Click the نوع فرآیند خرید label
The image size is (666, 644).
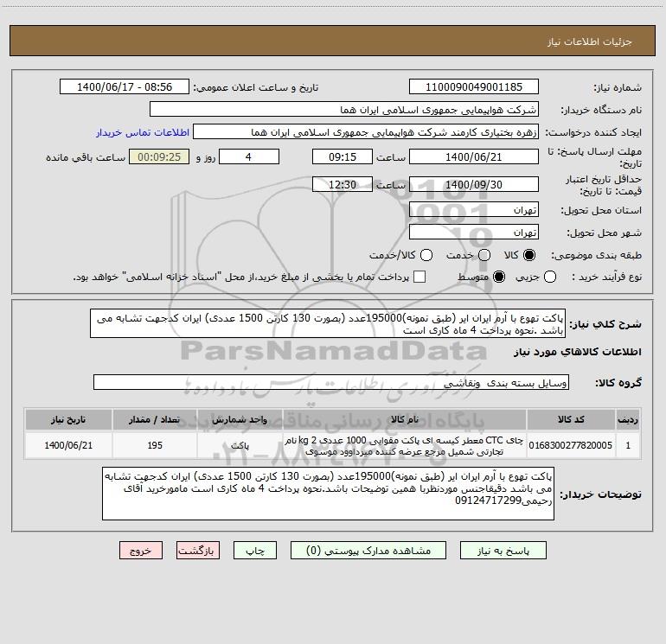606,277
